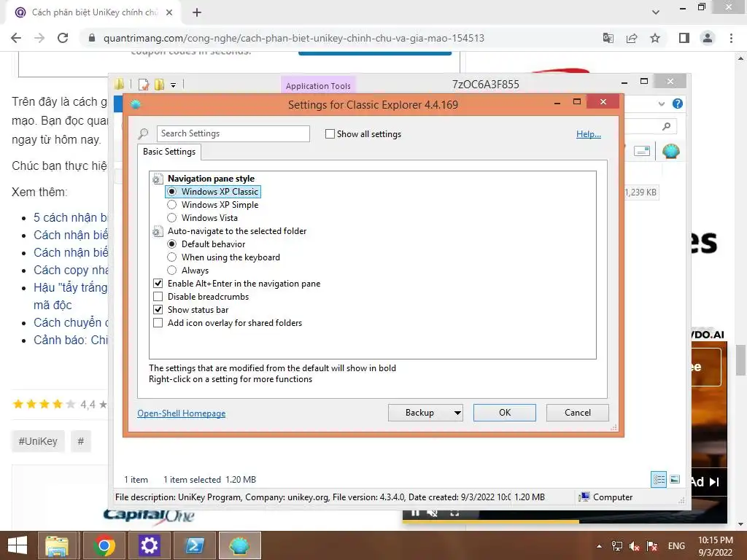Click the properties icon in Explorer quick access toolbar
This screenshot has height=560, width=747.
pos(144,85)
